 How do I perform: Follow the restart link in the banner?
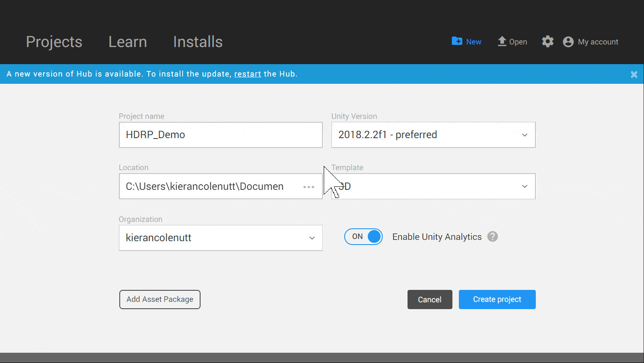click(x=248, y=74)
